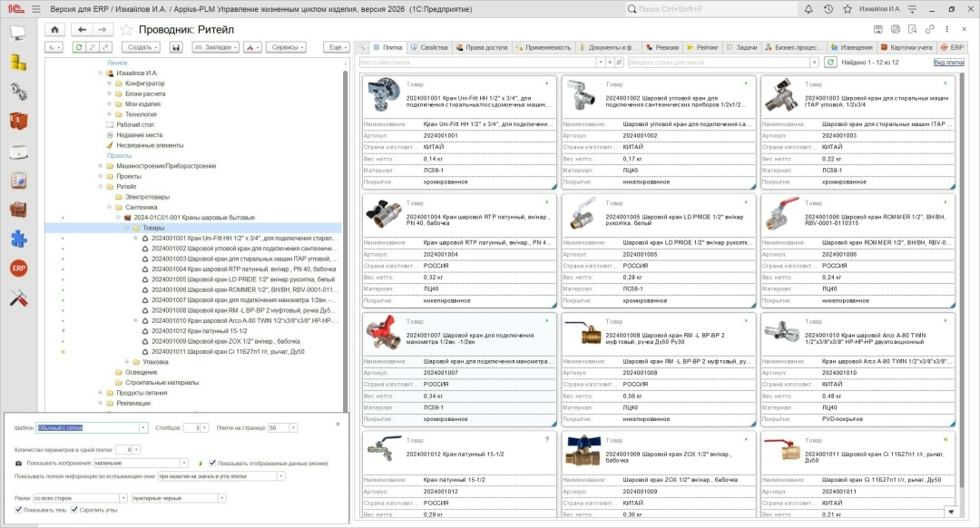Open the gears section in left sidebar
This screenshot has width=980, height=528.
click(x=18, y=92)
